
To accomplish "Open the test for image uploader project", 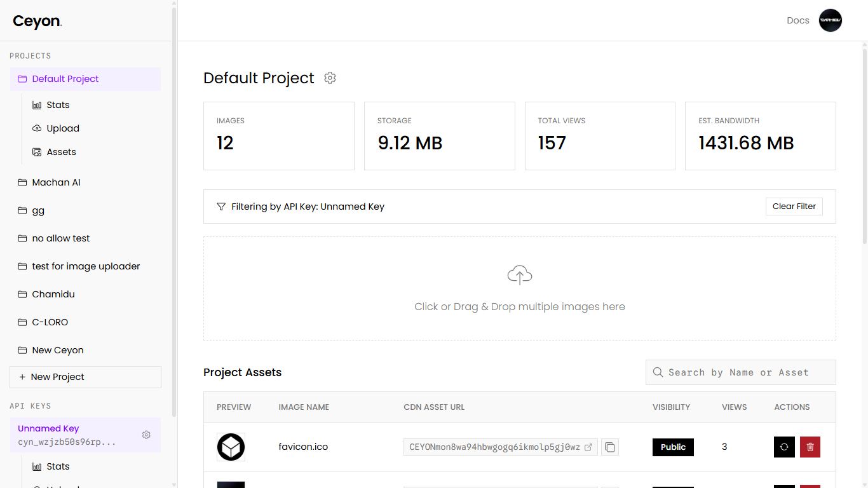I will tap(85, 266).
